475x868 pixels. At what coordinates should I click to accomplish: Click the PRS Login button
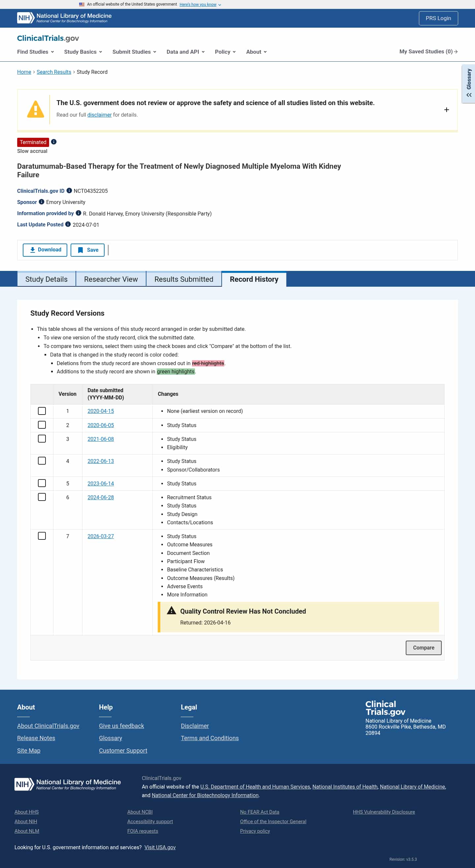[x=438, y=18]
